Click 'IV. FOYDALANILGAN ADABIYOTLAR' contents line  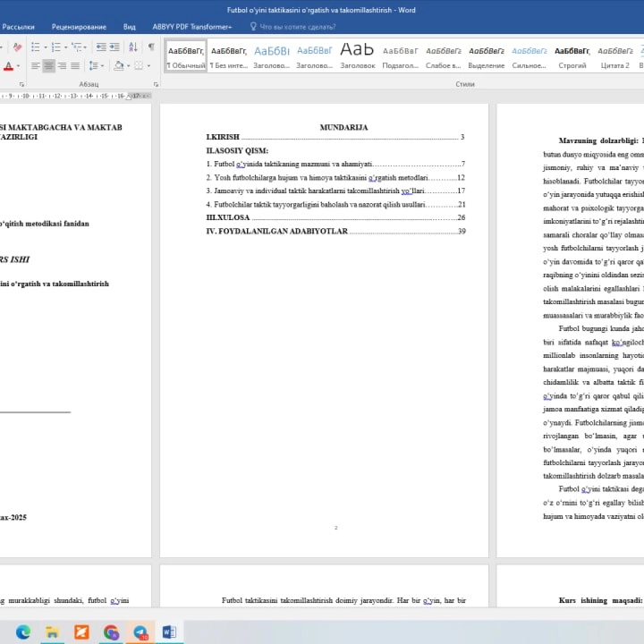335,232
